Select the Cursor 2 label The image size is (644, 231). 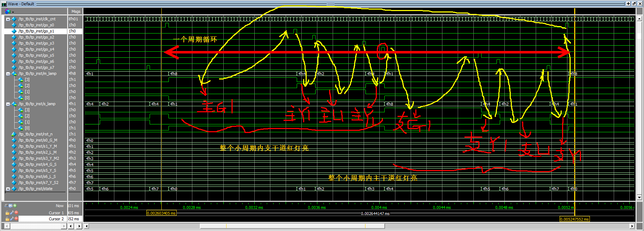[x=56, y=219]
